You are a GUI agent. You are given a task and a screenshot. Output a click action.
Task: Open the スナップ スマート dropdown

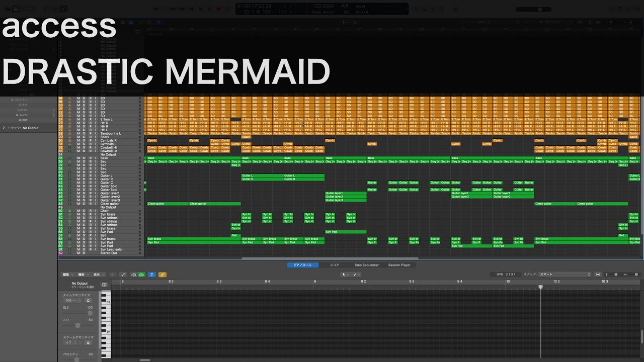(x=565, y=275)
